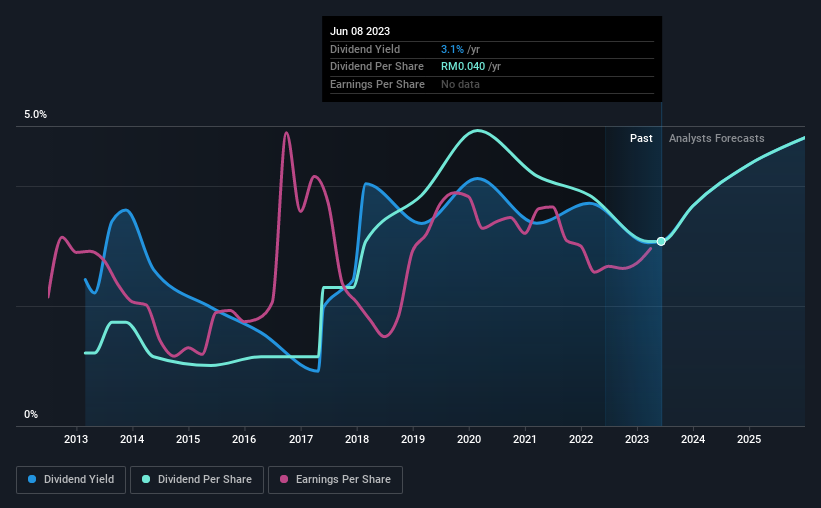Select the 2016 label on the x-axis

pos(244,439)
